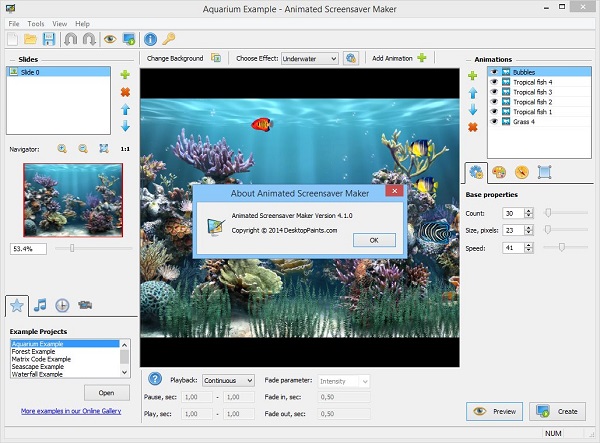
Task: Click Add Animation green plus
Action: pyautogui.click(x=422, y=58)
